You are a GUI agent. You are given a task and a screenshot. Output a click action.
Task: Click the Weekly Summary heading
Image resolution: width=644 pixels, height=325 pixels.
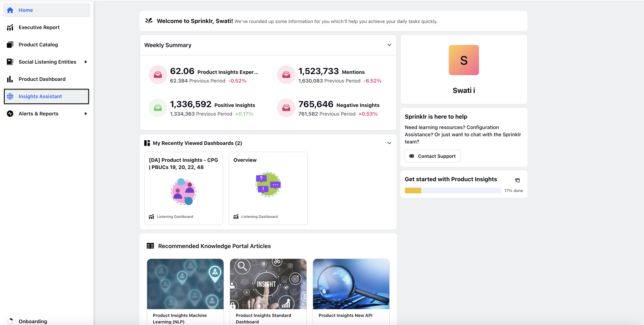click(168, 45)
